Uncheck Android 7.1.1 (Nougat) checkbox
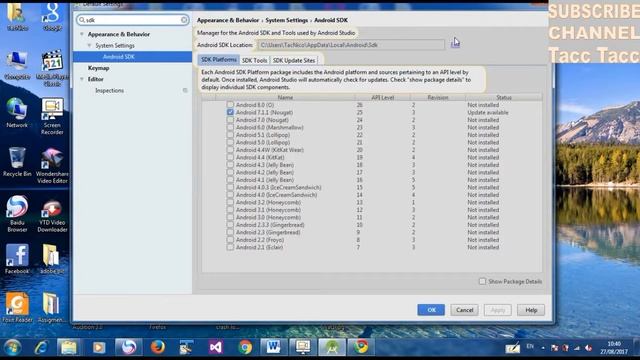This screenshot has width=640, height=360. [230, 112]
